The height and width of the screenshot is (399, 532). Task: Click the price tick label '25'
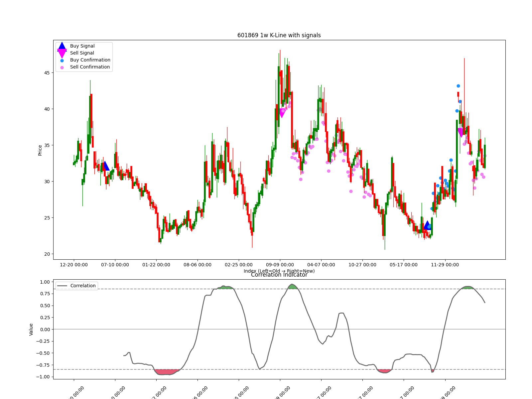(x=47, y=218)
